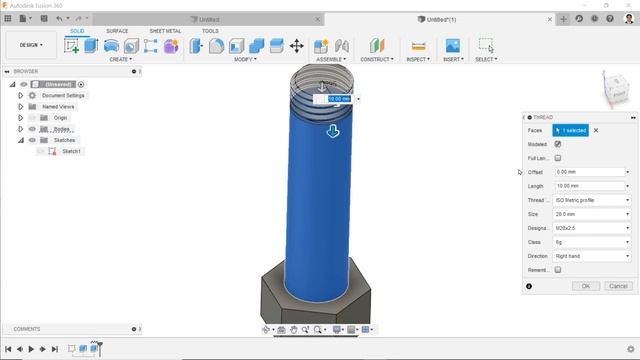Undo the last action

(x=60, y=18)
